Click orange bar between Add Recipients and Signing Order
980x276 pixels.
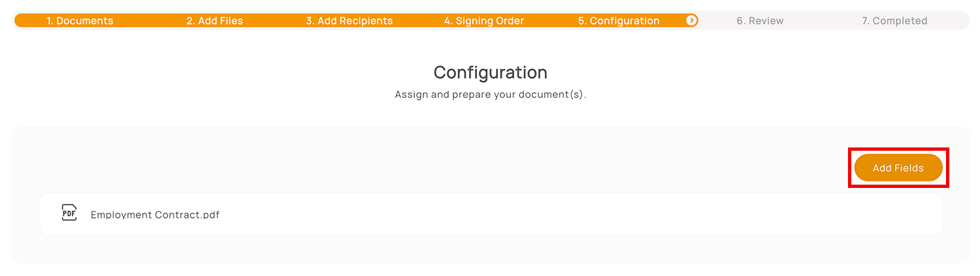pyautogui.click(x=419, y=21)
